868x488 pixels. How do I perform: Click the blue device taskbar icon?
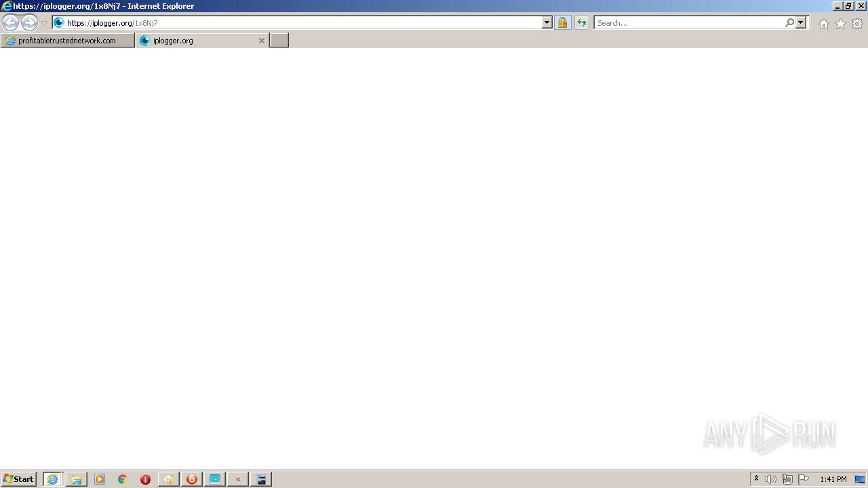(261, 479)
